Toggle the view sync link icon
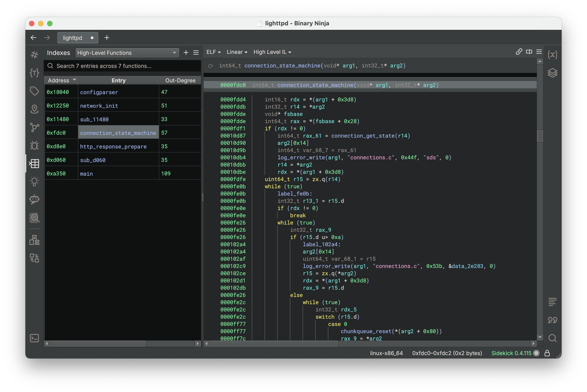Image resolution: width=587 pixels, height=392 pixels. [x=519, y=52]
